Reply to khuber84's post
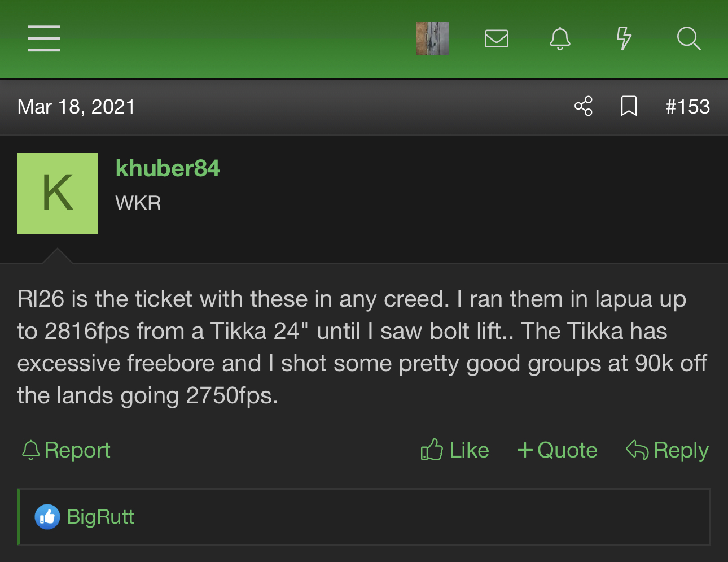This screenshot has width=728, height=562. pos(667,450)
